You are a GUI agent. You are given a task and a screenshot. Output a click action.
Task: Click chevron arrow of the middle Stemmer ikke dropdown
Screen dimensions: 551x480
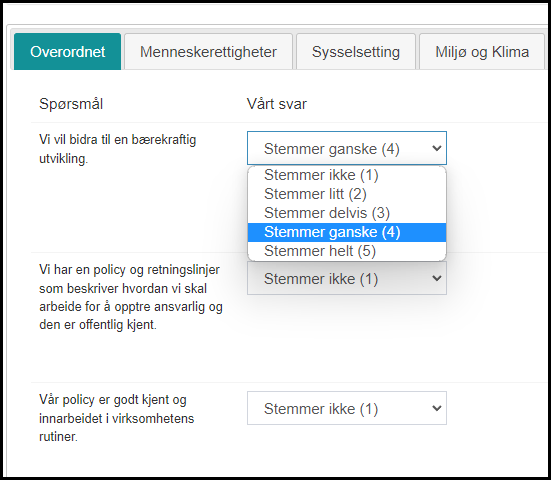(x=436, y=278)
